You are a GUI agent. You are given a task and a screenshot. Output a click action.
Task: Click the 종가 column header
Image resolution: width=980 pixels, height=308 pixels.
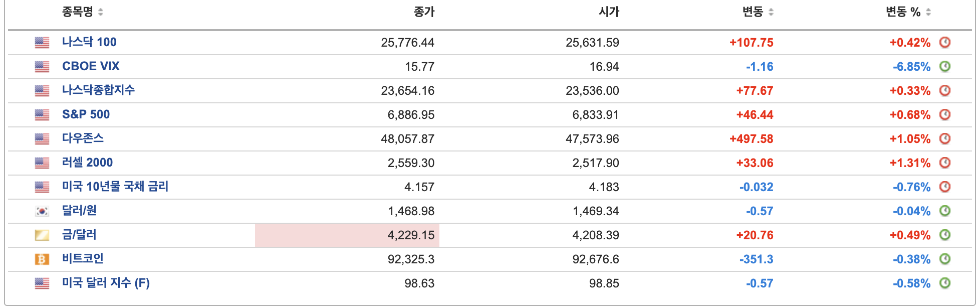[x=424, y=12]
